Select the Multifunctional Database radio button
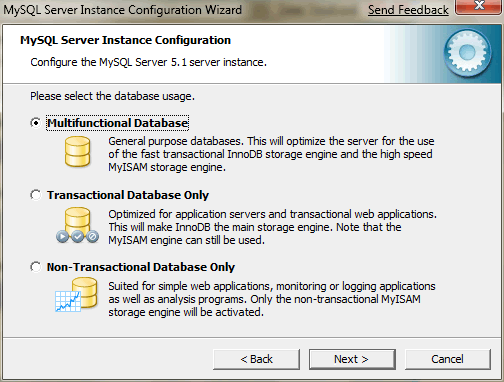The height and width of the screenshot is (382, 504). point(35,123)
